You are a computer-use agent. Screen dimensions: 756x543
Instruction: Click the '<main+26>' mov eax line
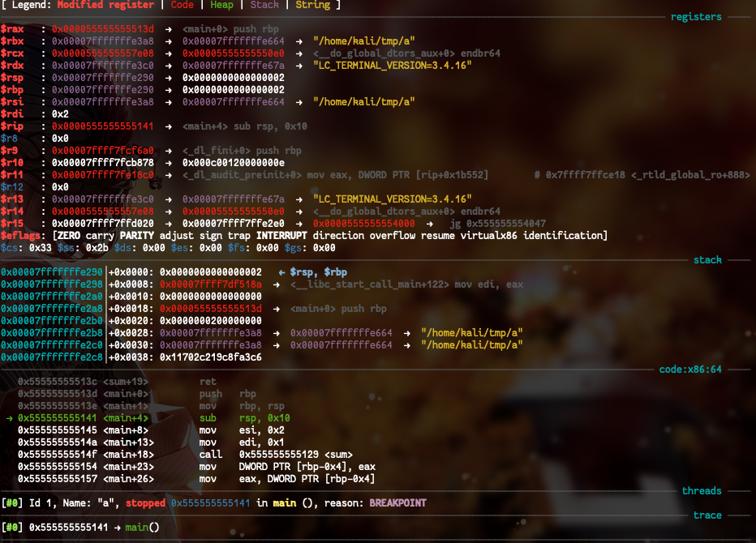coord(197,478)
